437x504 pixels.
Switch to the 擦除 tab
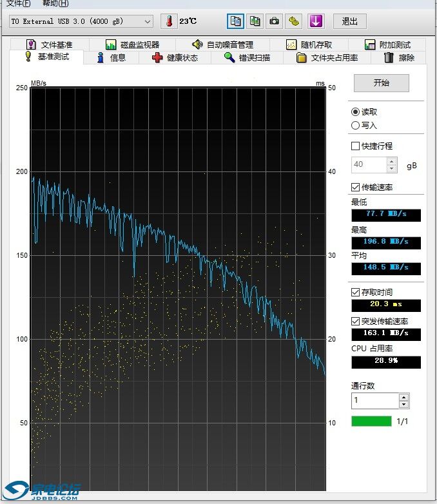click(x=399, y=57)
